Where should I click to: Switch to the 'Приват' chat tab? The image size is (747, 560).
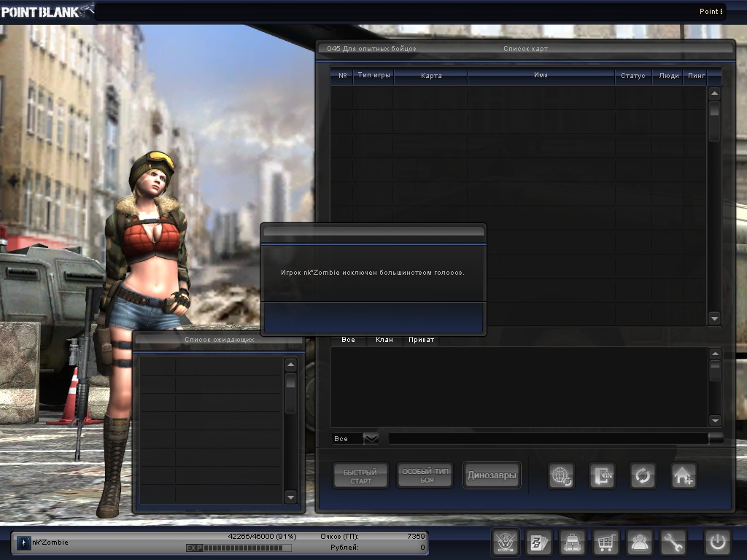tap(422, 340)
